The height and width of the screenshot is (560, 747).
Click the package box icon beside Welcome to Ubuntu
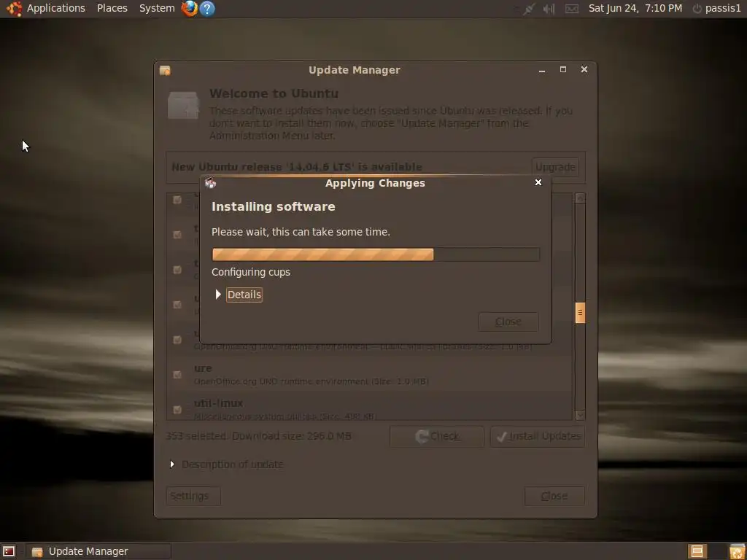[x=183, y=105]
